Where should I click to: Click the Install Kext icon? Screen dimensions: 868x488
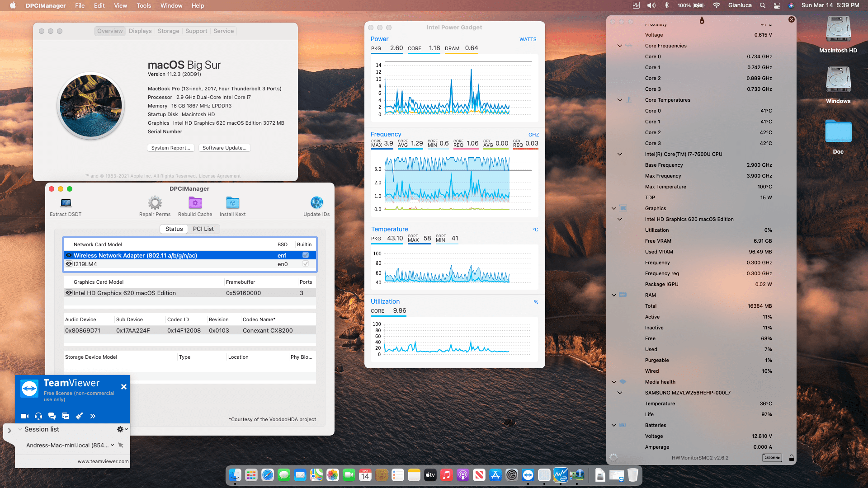232,203
